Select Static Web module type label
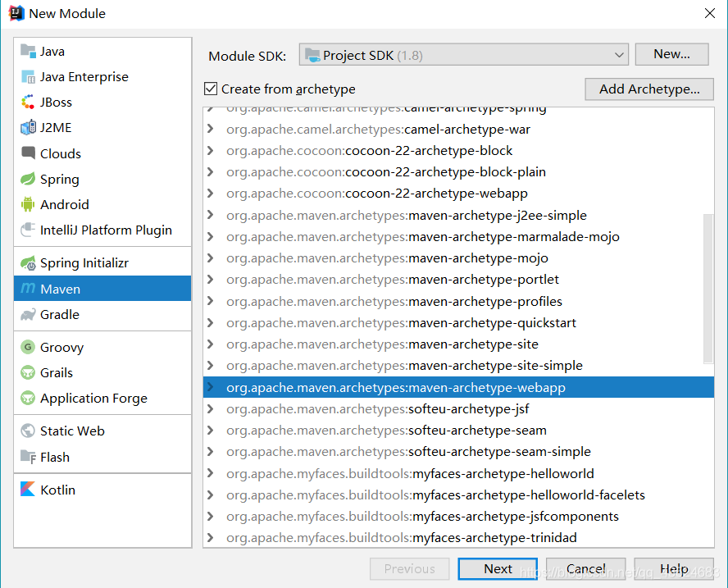The height and width of the screenshot is (588, 728). 72,431
